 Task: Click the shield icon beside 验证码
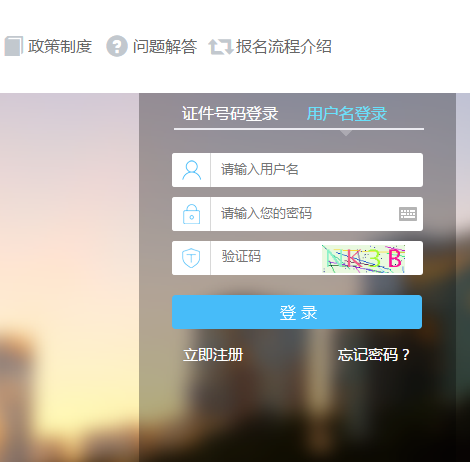[x=191, y=258]
